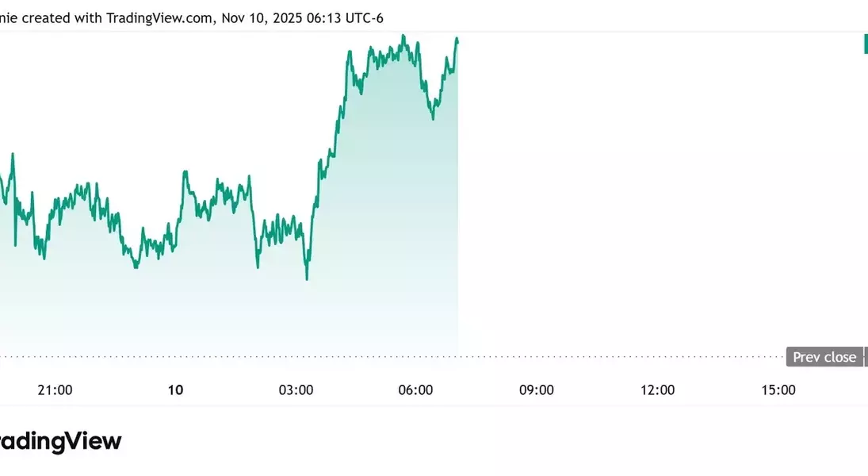Select the 21:00 time axis label
The width and height of the screenshot is (868, 476).
click(55, 390)
